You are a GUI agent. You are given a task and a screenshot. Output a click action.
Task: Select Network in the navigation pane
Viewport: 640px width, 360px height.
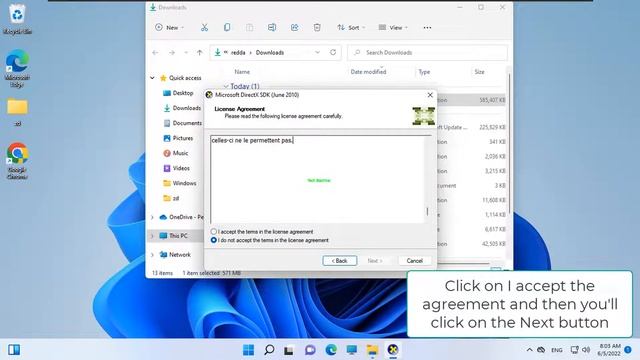[x=175, y=255]
